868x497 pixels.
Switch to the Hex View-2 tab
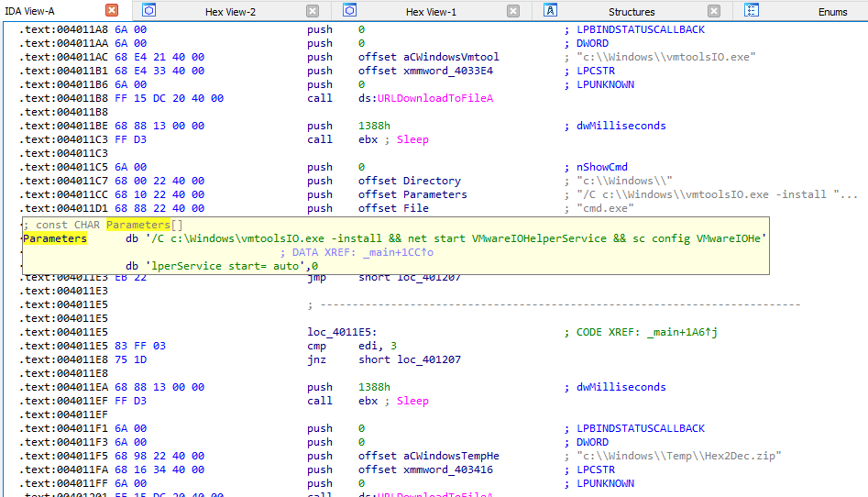click(230, 12)
